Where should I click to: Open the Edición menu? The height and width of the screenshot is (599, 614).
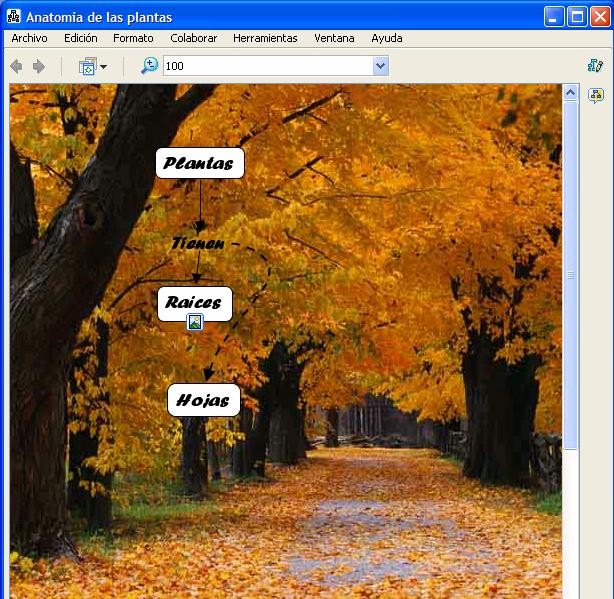pyautogui.click(x=81, y=38)
